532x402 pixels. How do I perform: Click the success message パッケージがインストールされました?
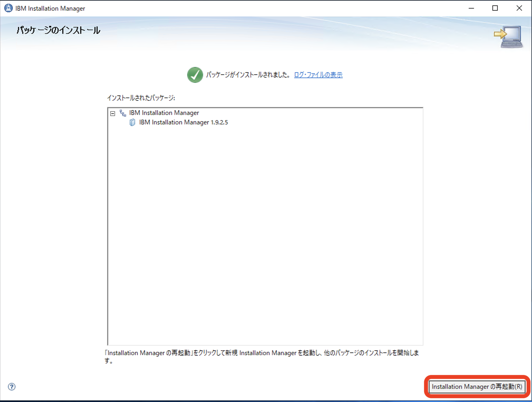coord(248,75)
